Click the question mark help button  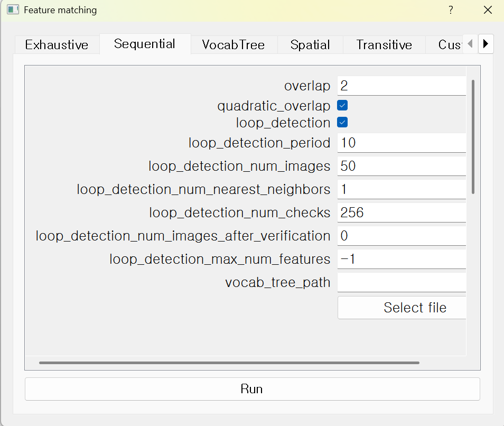point(451,10)
